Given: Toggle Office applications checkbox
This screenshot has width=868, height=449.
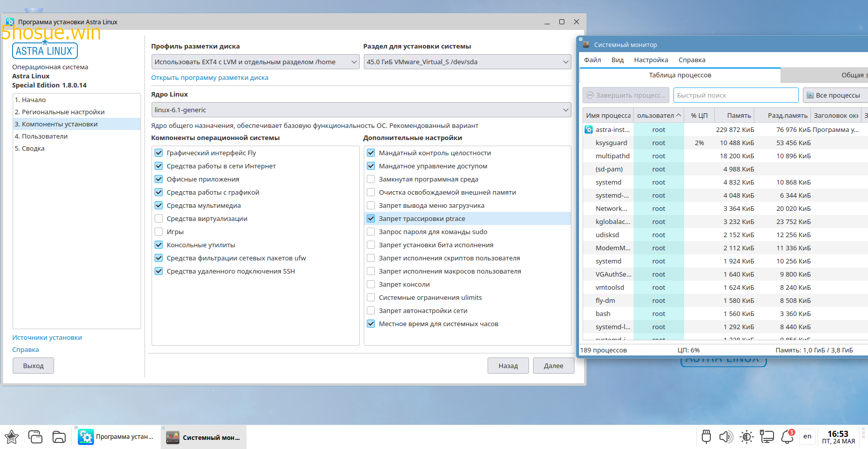Looking at the screenshot, I should click(159, 179).
